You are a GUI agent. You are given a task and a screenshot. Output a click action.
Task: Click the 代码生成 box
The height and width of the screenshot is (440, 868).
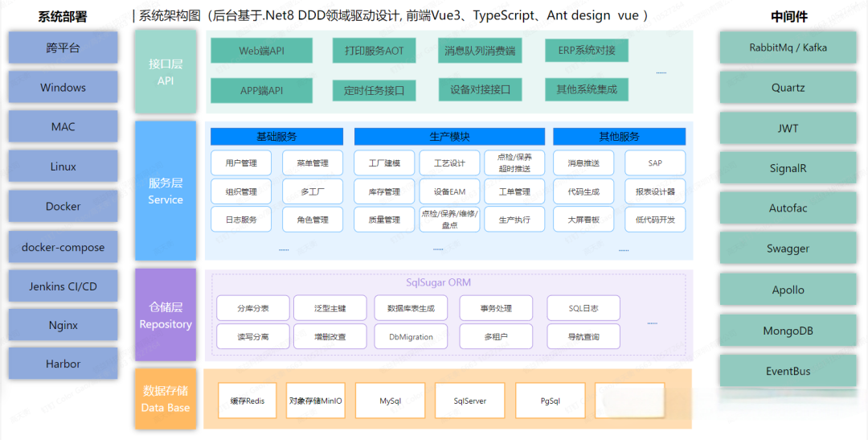[x=583, y=191]
